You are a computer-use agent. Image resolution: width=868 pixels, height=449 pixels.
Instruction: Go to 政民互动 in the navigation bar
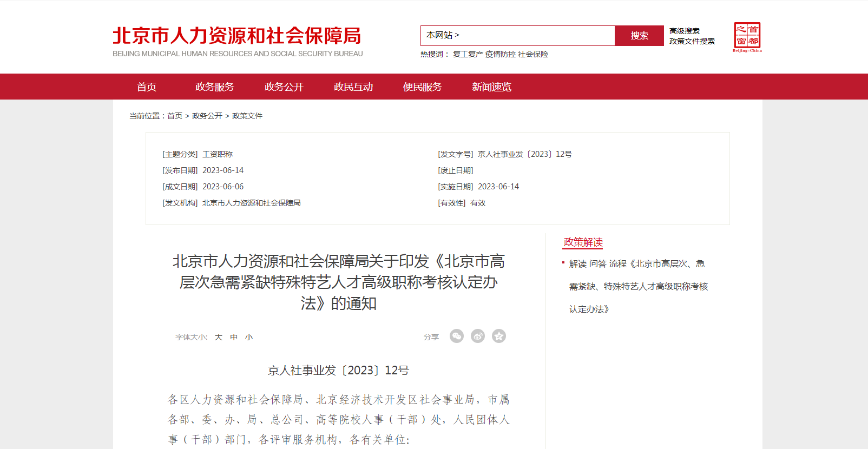pos(353,87)
